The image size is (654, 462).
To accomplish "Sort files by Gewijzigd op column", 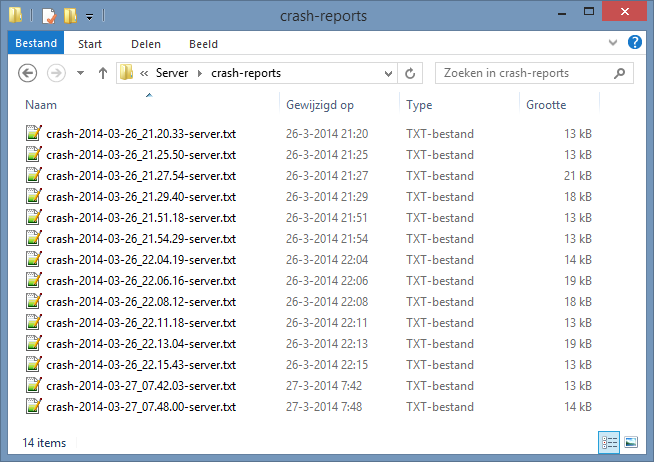I will pos(320,105).
